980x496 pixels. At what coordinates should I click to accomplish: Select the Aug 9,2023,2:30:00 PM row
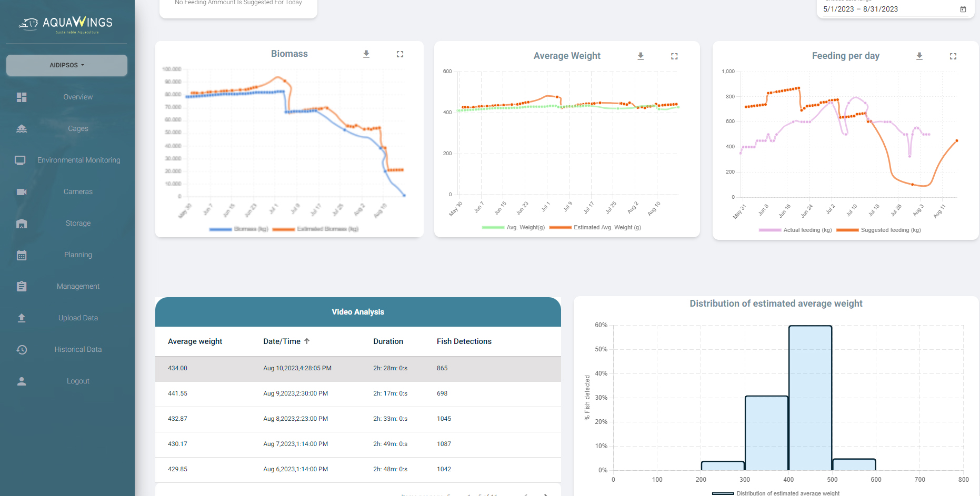[x=358, y=394]
